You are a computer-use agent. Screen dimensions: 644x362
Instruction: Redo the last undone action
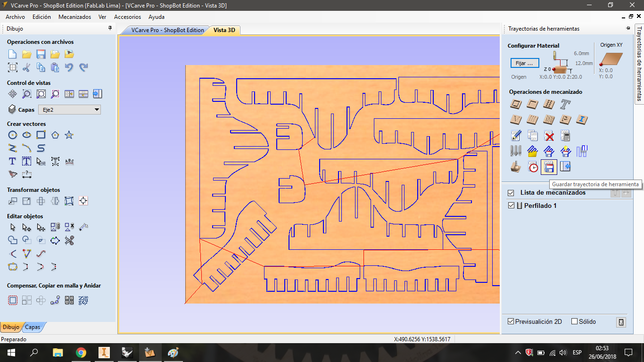pyautogui.click(x=83, y=67)
